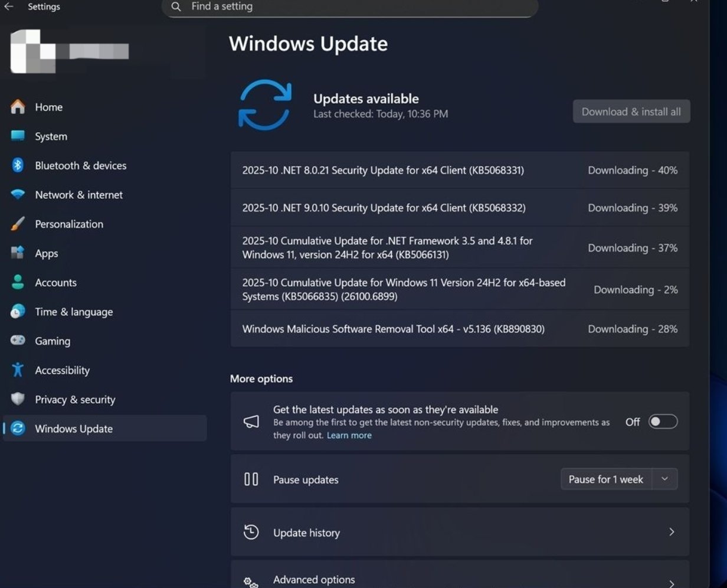727x588 pixels.
Task: Open the Update history row
Action: pos(460,532)
